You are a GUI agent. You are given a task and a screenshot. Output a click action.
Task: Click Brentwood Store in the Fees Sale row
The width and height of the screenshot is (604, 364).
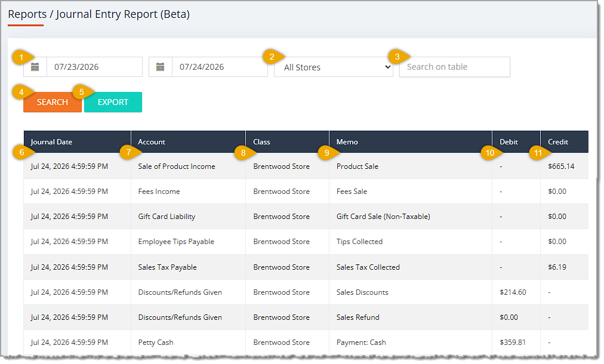tap(282, 192)
